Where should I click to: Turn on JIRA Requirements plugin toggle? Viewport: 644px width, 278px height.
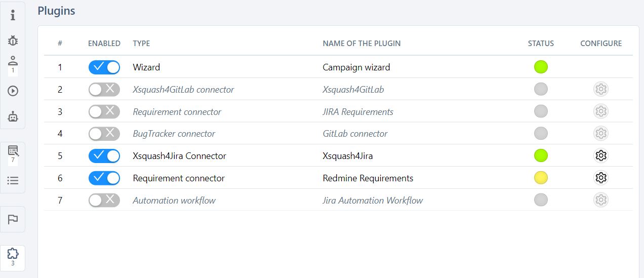104,111
